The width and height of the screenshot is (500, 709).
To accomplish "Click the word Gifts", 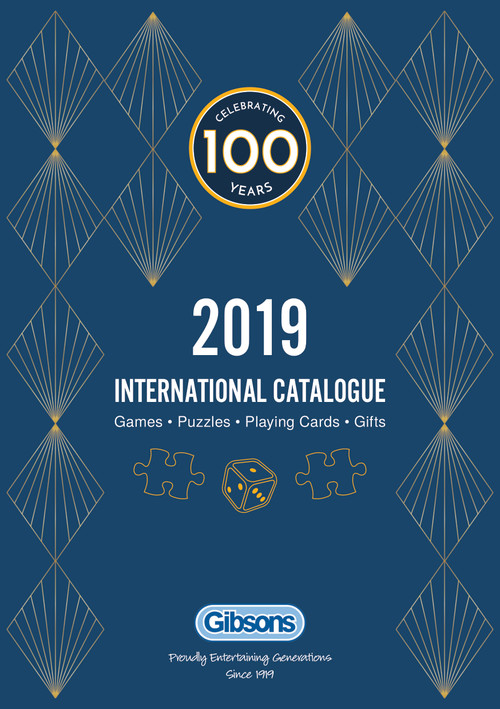I will [370, 422].
